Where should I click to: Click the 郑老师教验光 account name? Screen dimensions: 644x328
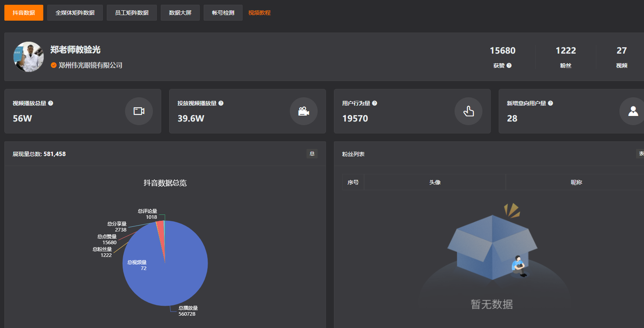(75, 50)
